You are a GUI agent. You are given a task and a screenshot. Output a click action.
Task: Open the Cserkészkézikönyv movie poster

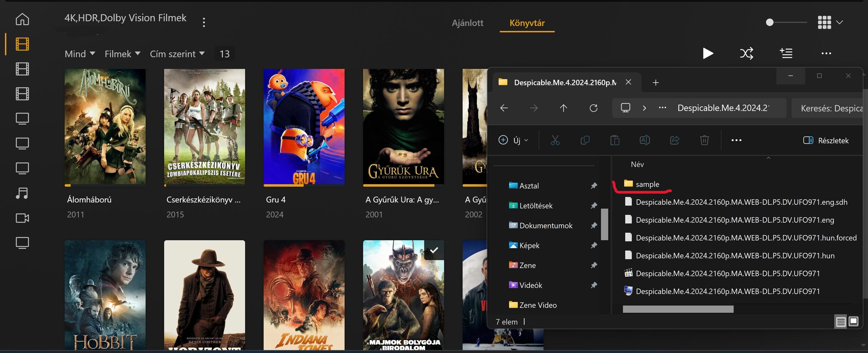coord(205,127)
